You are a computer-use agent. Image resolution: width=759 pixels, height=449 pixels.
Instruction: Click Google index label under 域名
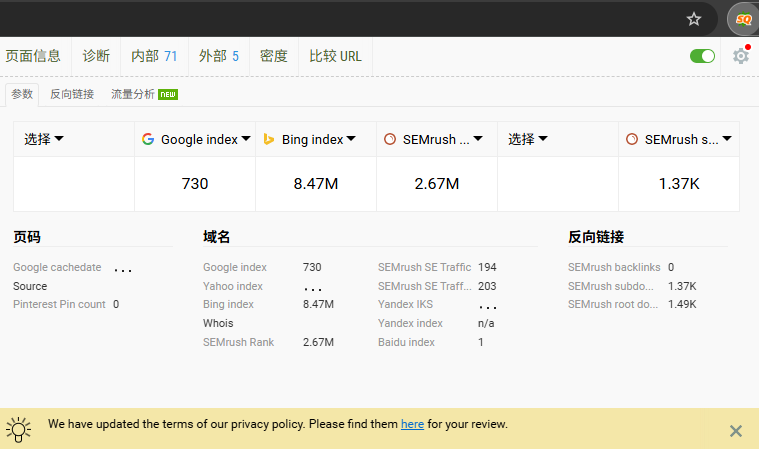[x=235, y=267]
